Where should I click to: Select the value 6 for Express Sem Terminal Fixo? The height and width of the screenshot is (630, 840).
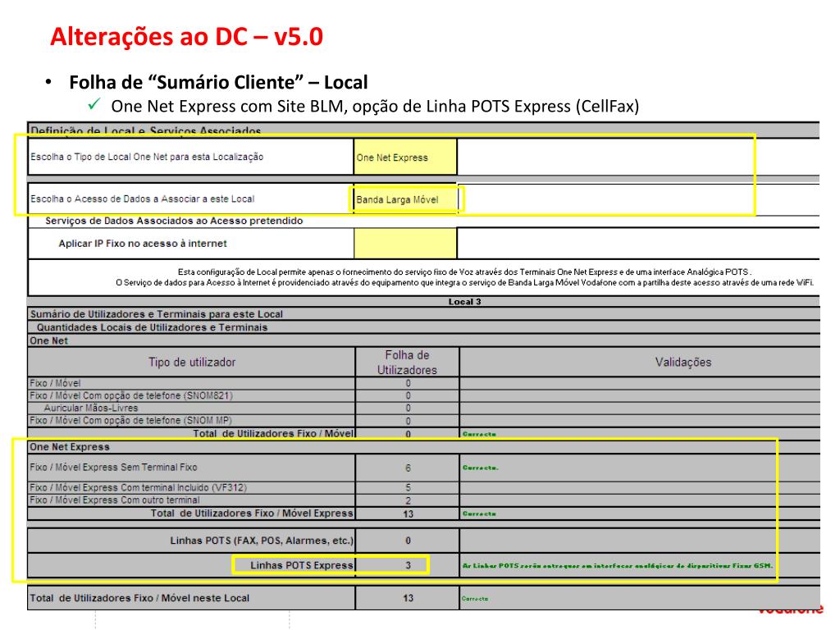tap(408, 468)
